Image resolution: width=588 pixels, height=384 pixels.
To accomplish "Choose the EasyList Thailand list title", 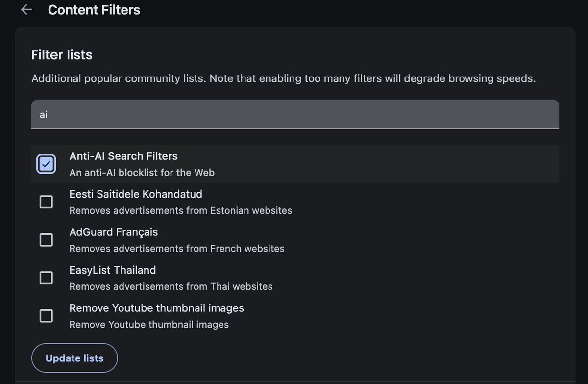I will coord(113,270).
